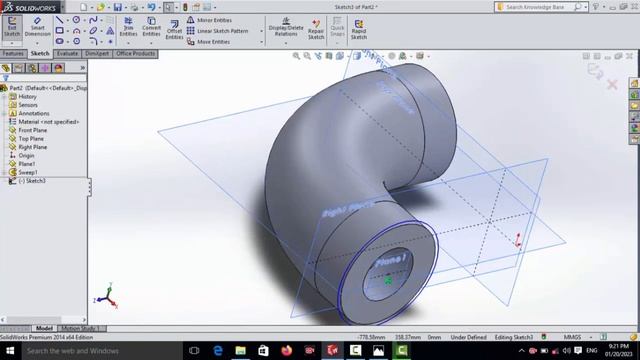Switch to the Motion Study 1 tab
The width and height of the screenshot is (640, 360).
[81, 328]
